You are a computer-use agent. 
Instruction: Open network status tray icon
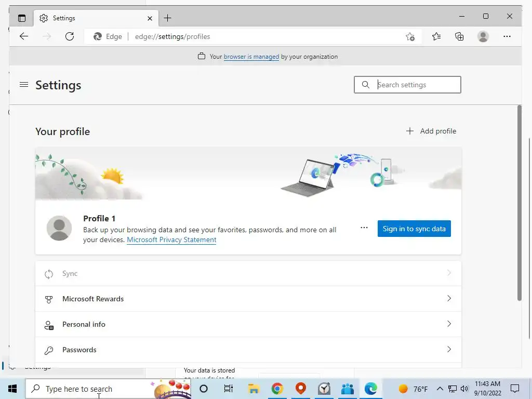(453, 389)
